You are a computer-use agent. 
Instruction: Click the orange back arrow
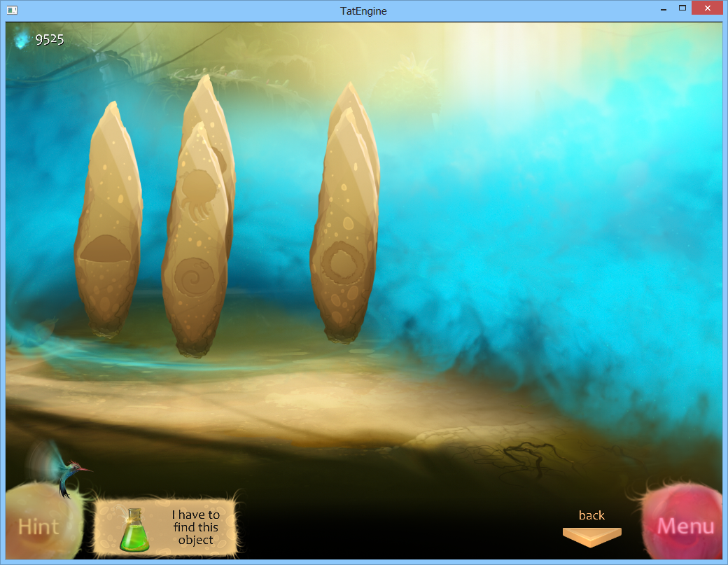click(591, 536)
